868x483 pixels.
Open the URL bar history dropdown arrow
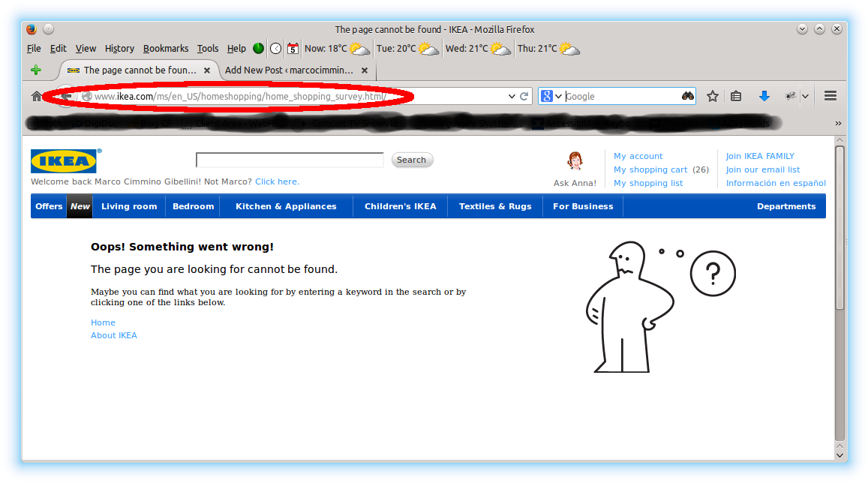[x=511, y=96]
